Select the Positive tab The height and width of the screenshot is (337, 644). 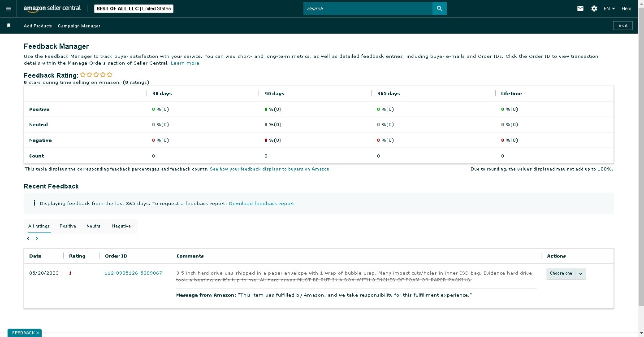coord(68,226)
